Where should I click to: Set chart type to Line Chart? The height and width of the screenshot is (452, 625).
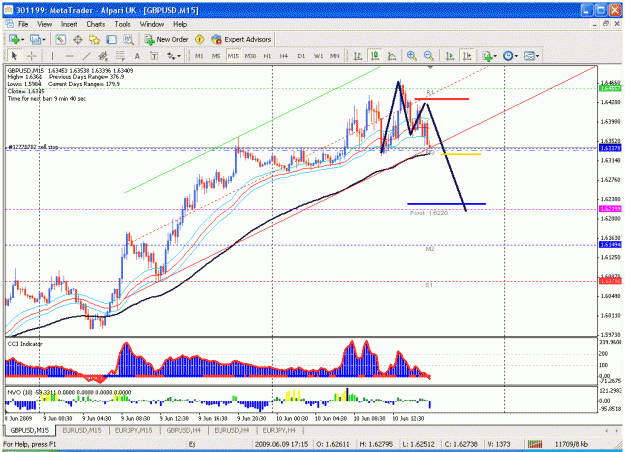click(392, 56)
